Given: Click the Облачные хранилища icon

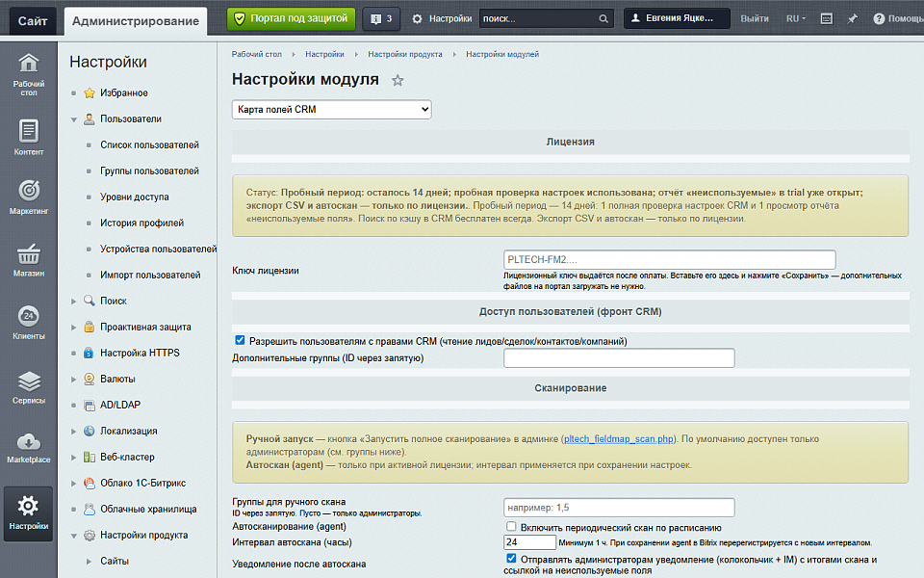Looking at the screenshot, I should click(x=89, y=509).
